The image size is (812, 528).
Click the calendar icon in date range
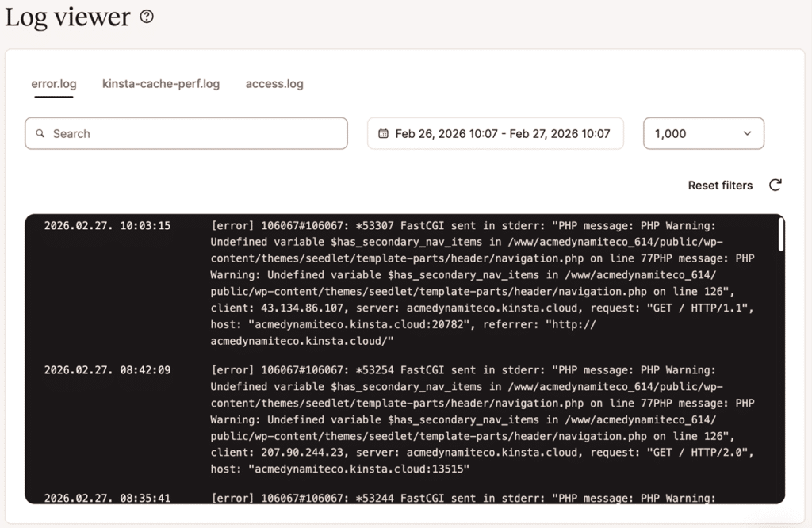[x=383, y=133]
